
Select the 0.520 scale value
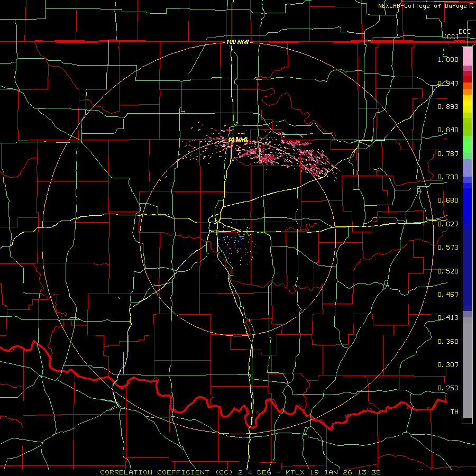448,271
